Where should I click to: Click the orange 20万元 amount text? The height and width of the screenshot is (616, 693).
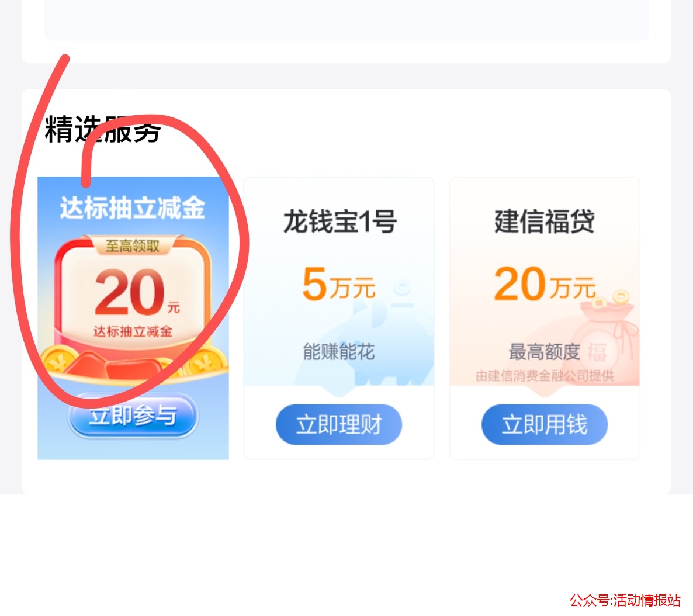point(545,284)
